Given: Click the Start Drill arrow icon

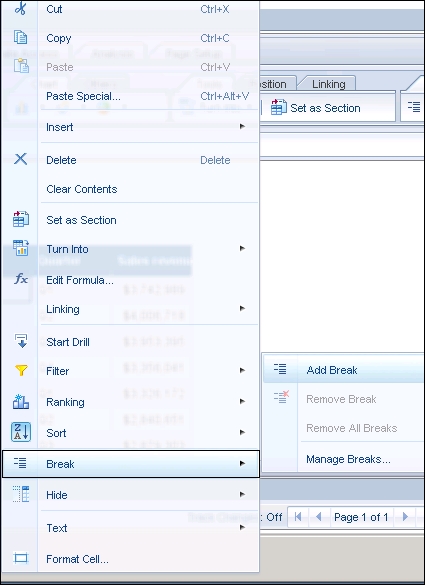Looking at the screenshot, I should point(21,341).
